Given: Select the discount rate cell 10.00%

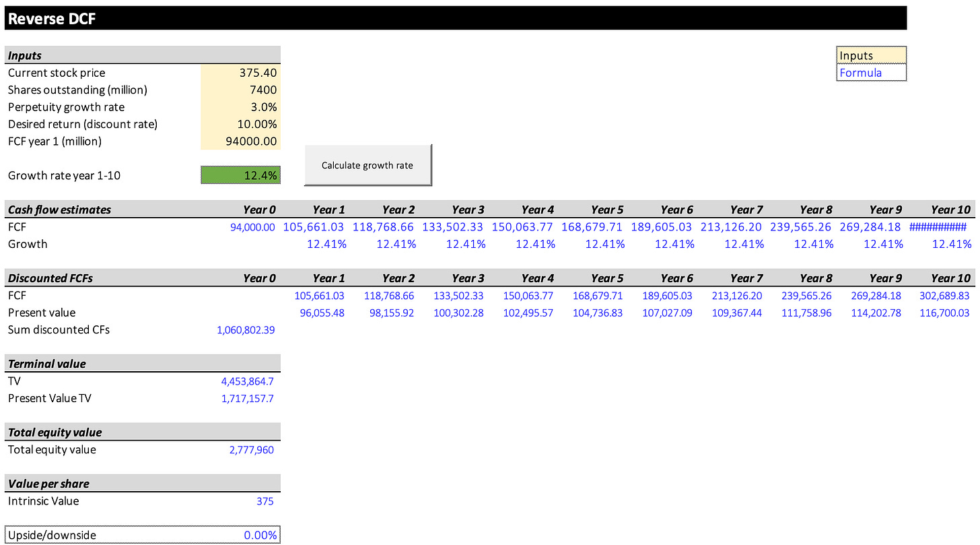Looking at the screenshot, I should tap(240, 124).
